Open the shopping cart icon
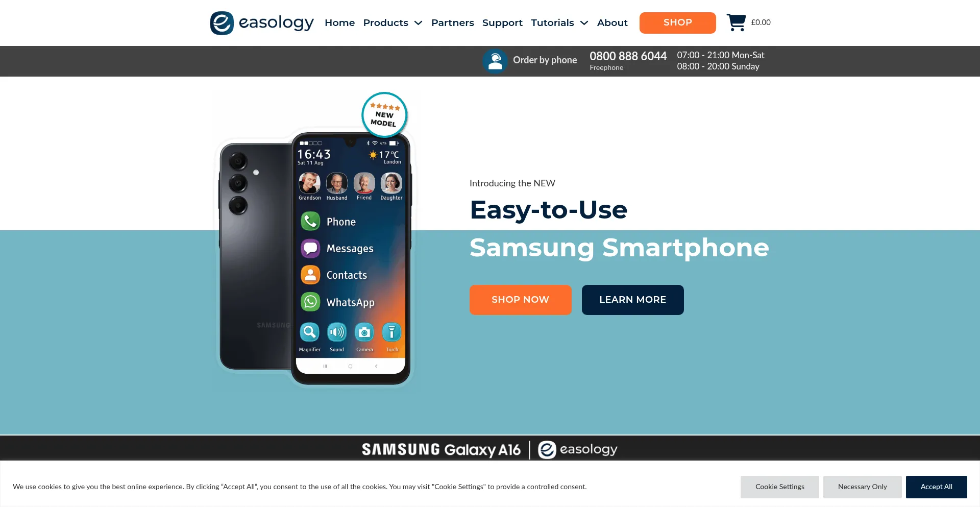 pyautogui.click(x=736, y=22)
